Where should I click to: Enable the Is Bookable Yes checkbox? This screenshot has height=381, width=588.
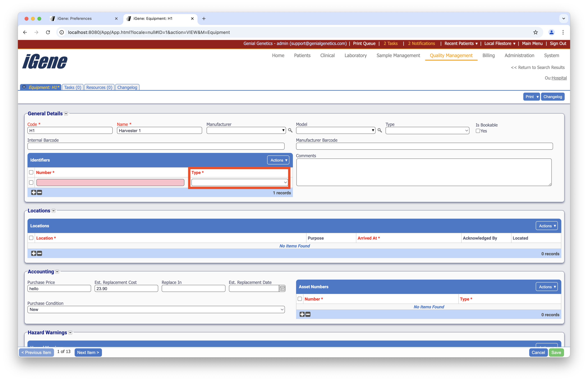click(478, 131)
